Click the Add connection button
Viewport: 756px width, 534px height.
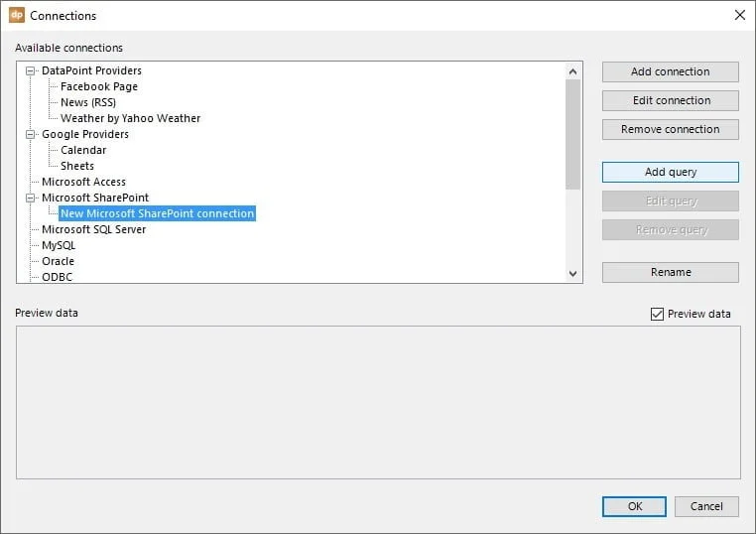pos(670,71)
